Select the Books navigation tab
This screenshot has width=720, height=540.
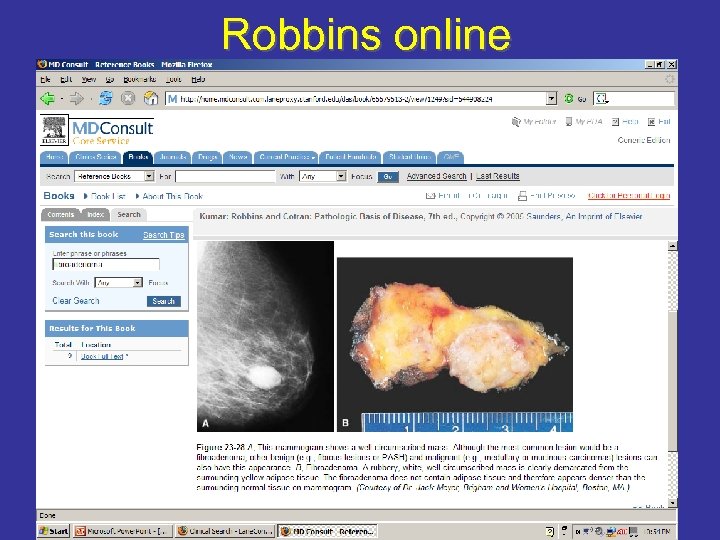pyautogui.click(x=138, y=157)
